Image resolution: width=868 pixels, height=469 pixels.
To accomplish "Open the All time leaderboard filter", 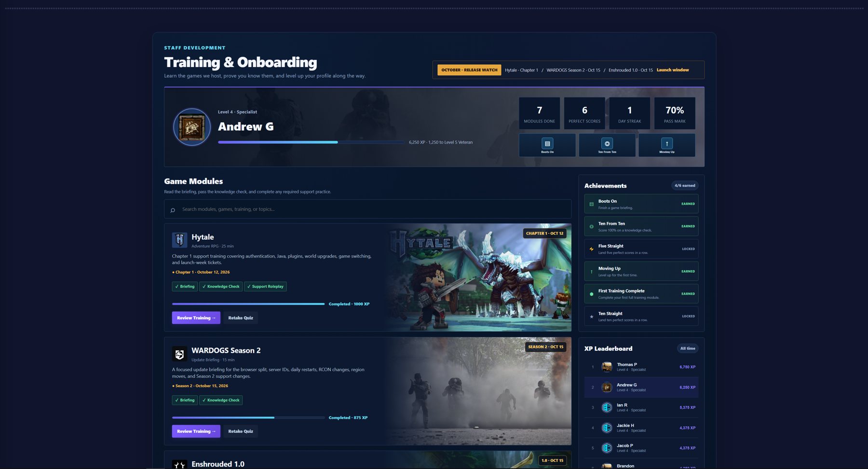I will click(688, 348).
